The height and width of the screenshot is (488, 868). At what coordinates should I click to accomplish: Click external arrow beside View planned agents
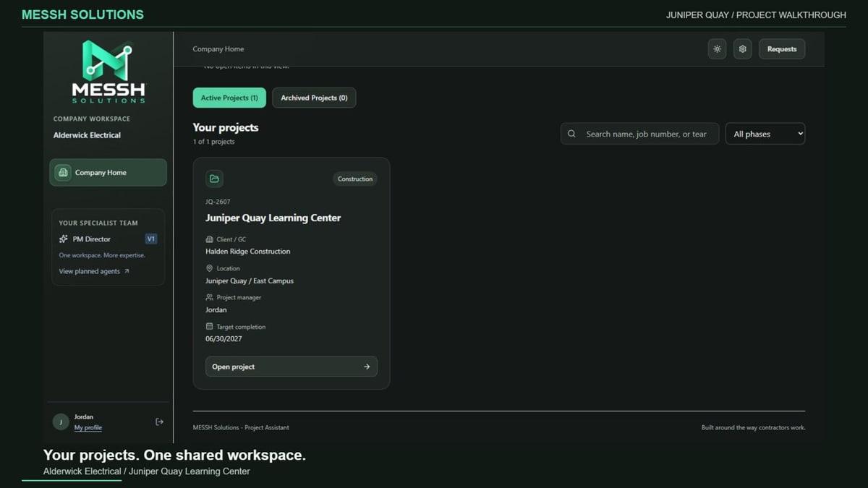tap(127, 271)
